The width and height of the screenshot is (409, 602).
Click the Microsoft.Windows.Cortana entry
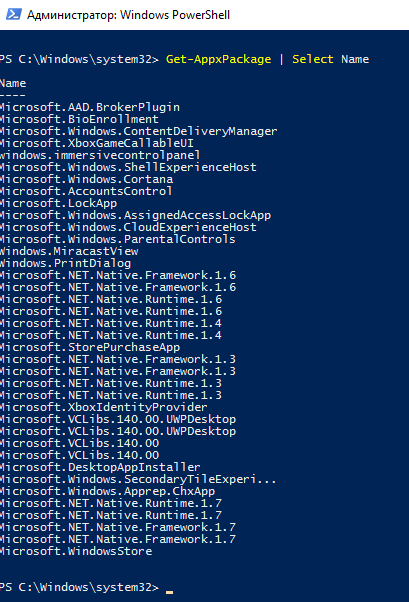[x=86, y=179]
